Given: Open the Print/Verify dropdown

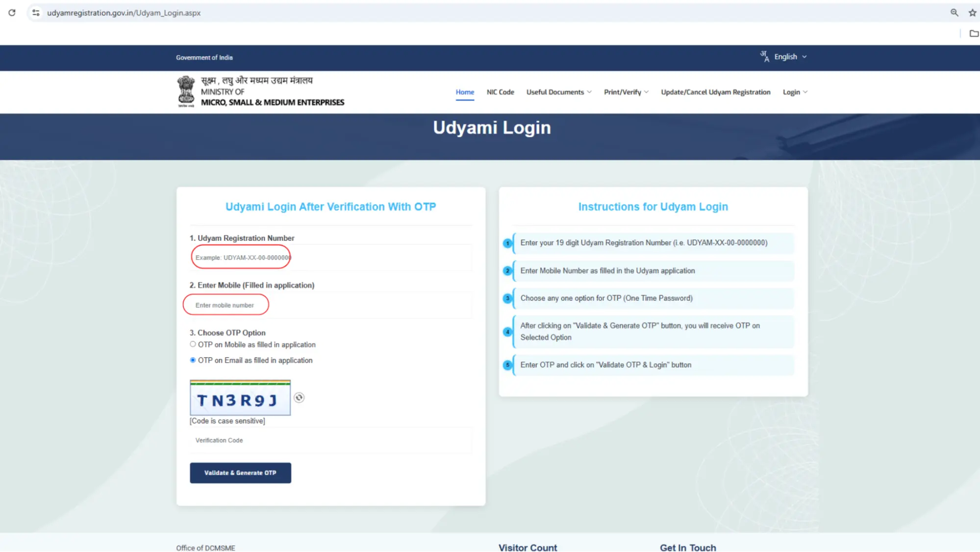Looking at the screenshot, I should (x=626, y=92).
